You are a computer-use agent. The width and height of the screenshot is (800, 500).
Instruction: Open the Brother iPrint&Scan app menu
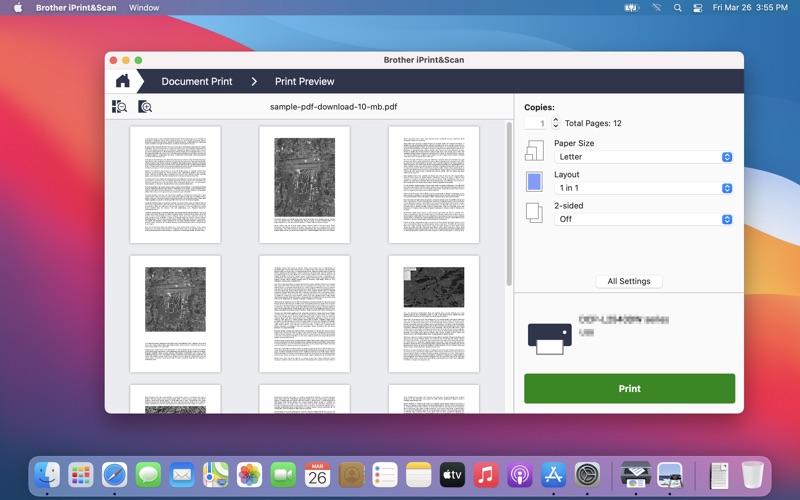click(x=76, y=8)
